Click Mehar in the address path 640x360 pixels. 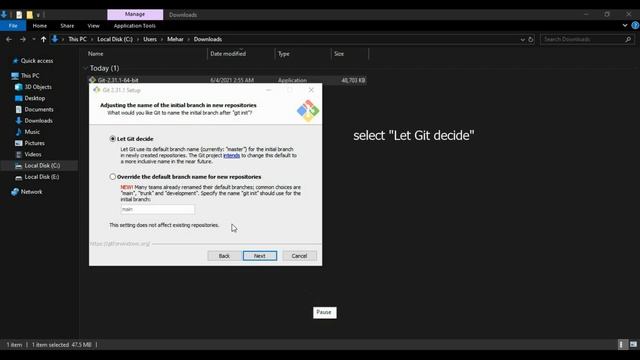[175, 39]
